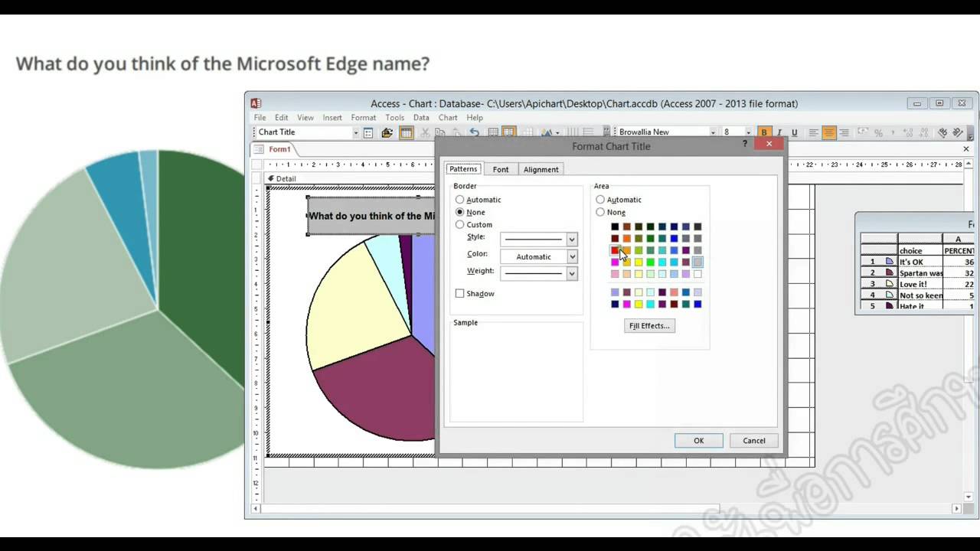The height and width of the screenshot is (551, 980).
Task: Toggle Underline formatting button
Action: click(795, 132)
